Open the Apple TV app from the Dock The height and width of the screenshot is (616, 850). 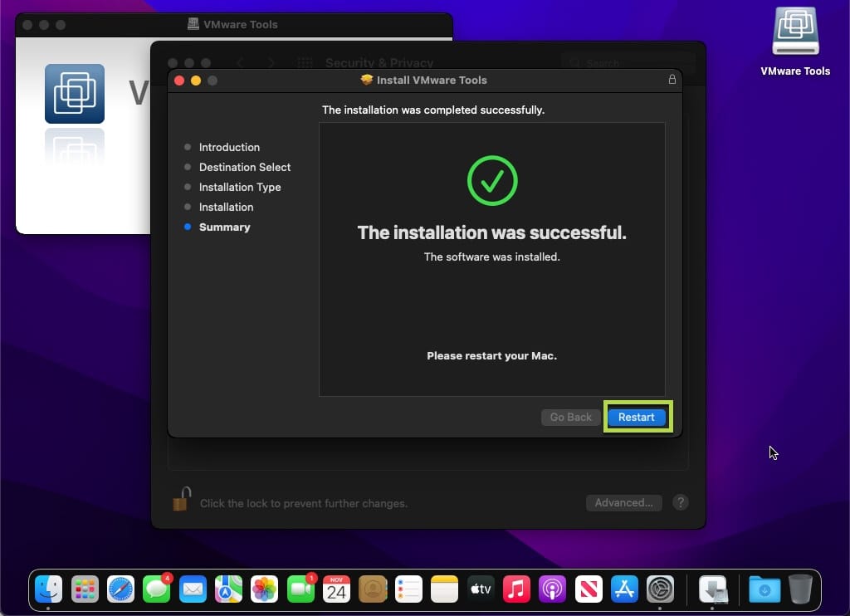point(481,589)
